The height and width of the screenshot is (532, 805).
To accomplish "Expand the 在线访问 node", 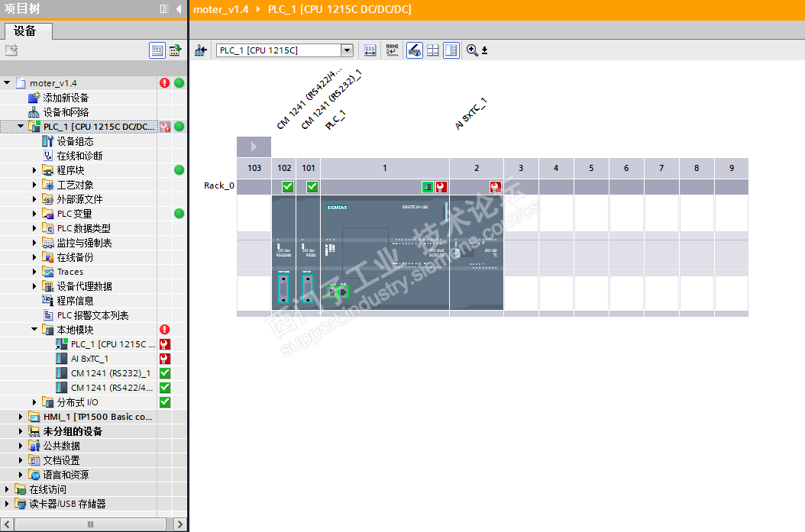I will 7,489.
